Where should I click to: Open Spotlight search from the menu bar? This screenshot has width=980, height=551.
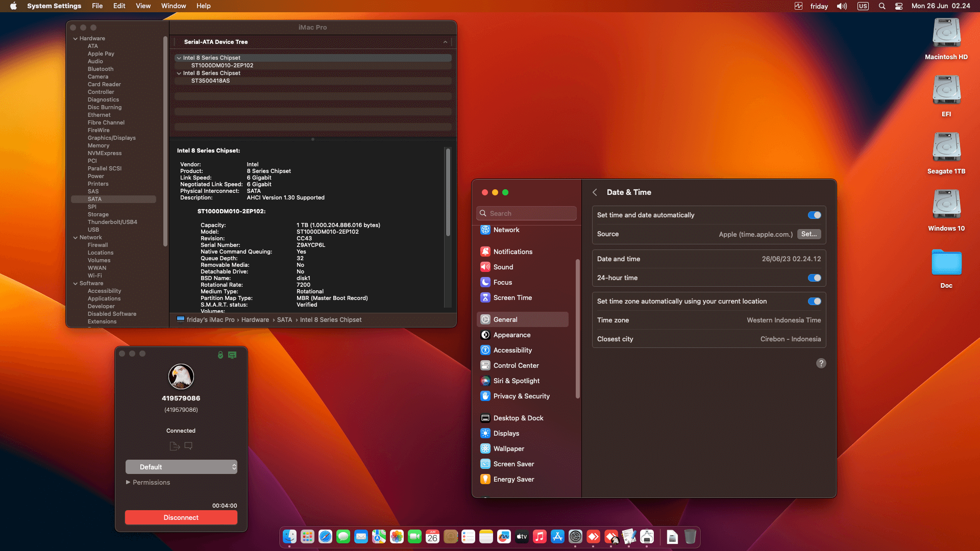[881, 6]
